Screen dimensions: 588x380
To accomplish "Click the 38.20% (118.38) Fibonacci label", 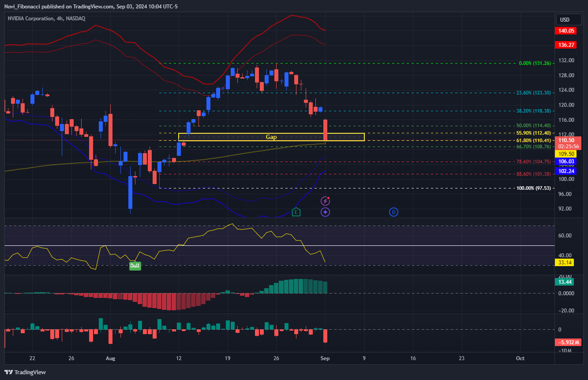I will (533, 111).
